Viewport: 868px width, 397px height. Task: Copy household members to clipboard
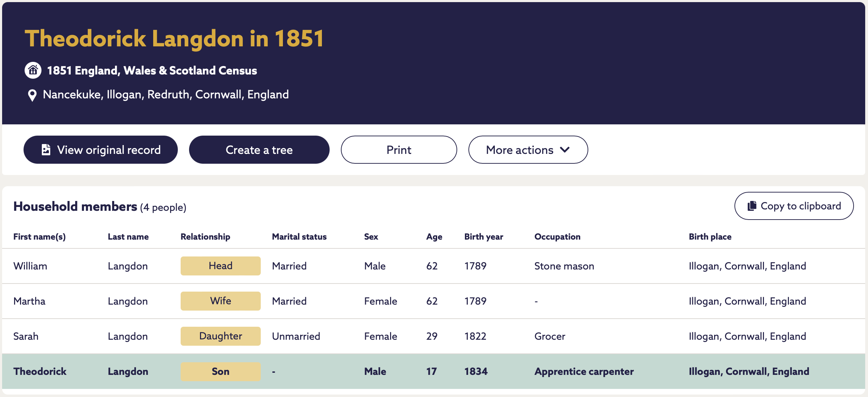point(794,206)
